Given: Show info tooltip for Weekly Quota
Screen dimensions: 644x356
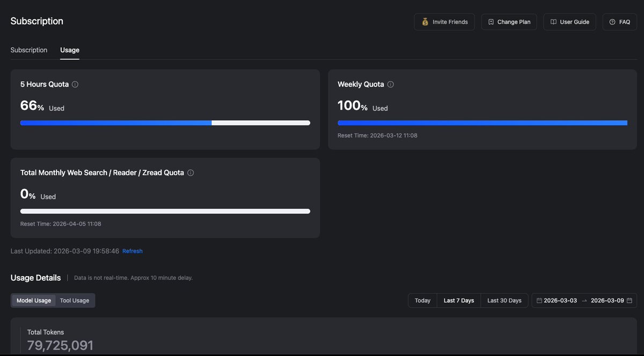Looking at the screenshot, I should 391,84.
